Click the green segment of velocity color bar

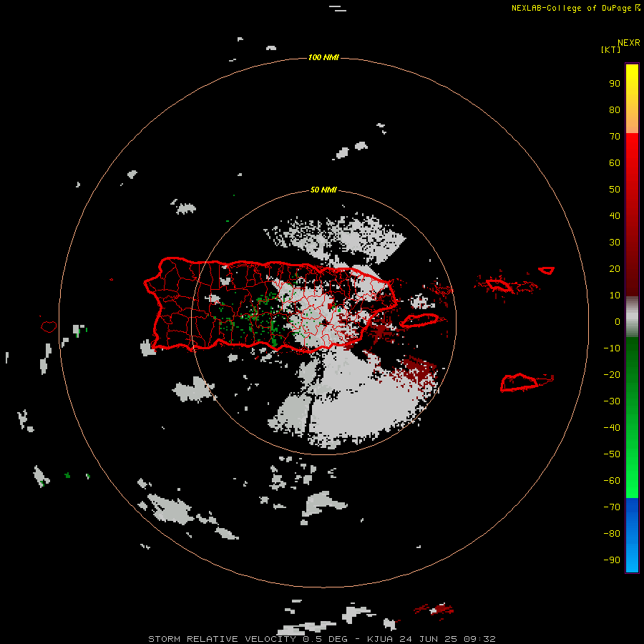pyautogui.click(x=632, y=417)
